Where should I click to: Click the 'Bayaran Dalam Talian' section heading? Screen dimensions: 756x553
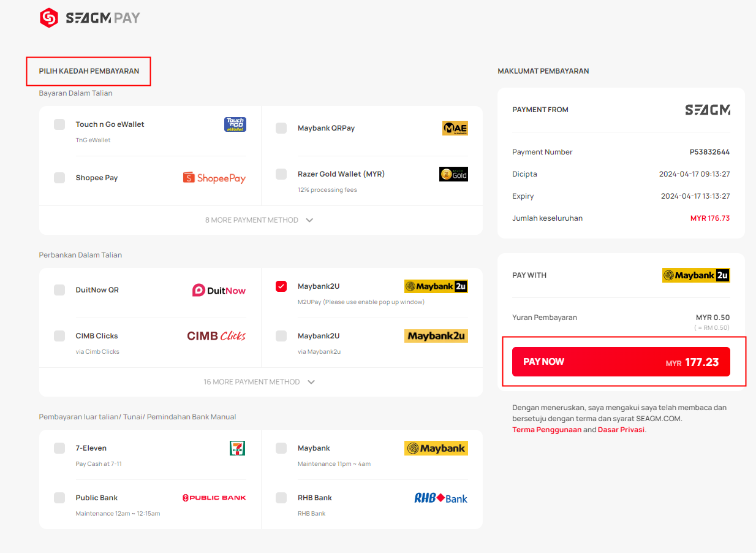[76, 93]
